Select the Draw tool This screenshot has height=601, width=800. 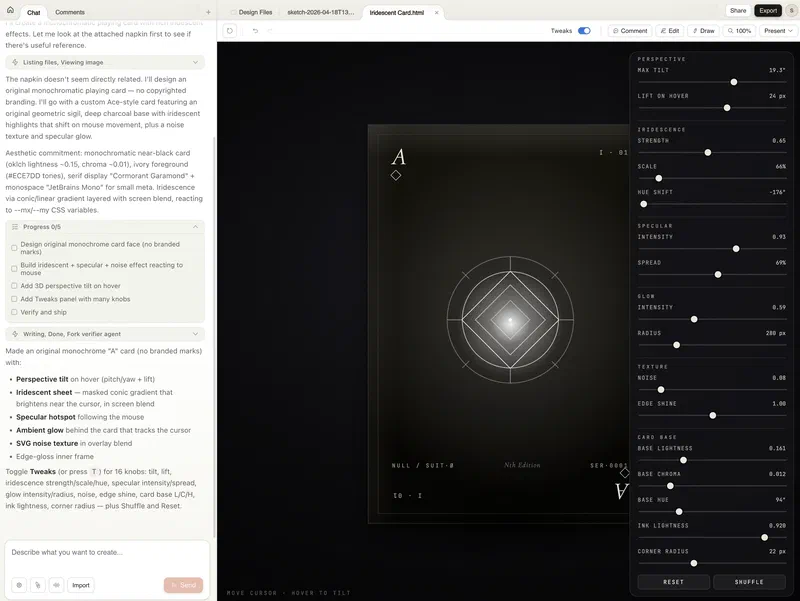tap(704, 31)
